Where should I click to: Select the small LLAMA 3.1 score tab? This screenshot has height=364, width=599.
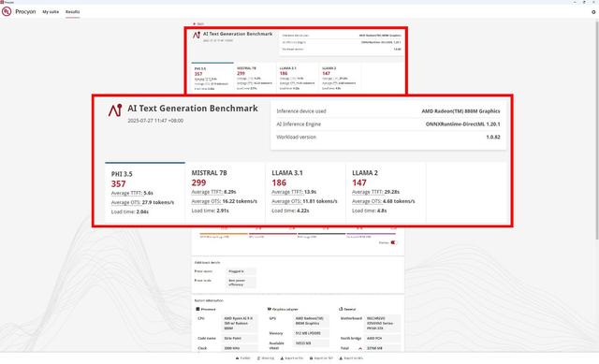[x=298, y=77]
